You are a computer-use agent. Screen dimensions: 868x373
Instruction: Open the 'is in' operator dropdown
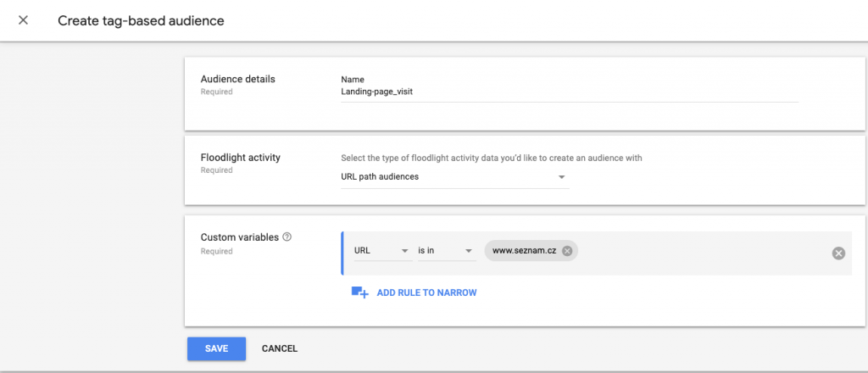[x=447, y=251]
